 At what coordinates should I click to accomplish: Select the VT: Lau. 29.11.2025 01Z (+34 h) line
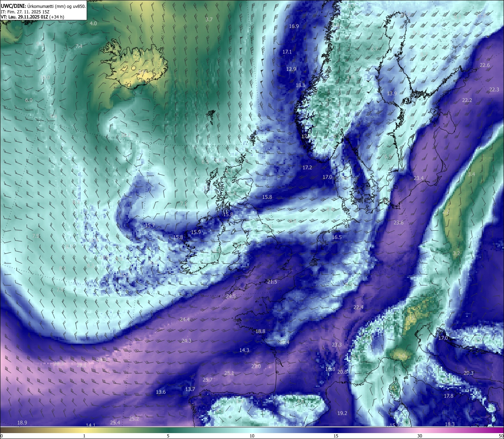pyautogui.click(x=32, y=17)
